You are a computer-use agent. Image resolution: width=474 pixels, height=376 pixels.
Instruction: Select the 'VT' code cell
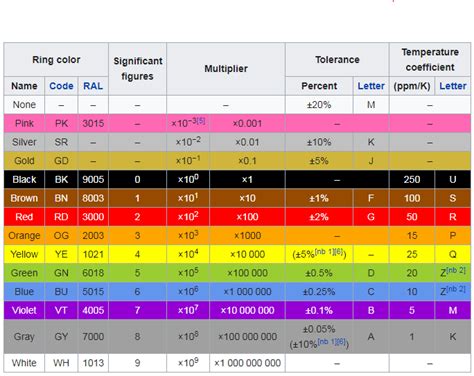61,310
